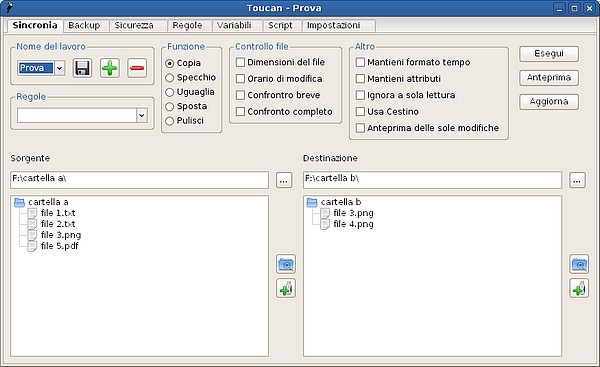Click the Sorgente path field
This screenshot has width=600, height=367.
[x=139, y=180]
